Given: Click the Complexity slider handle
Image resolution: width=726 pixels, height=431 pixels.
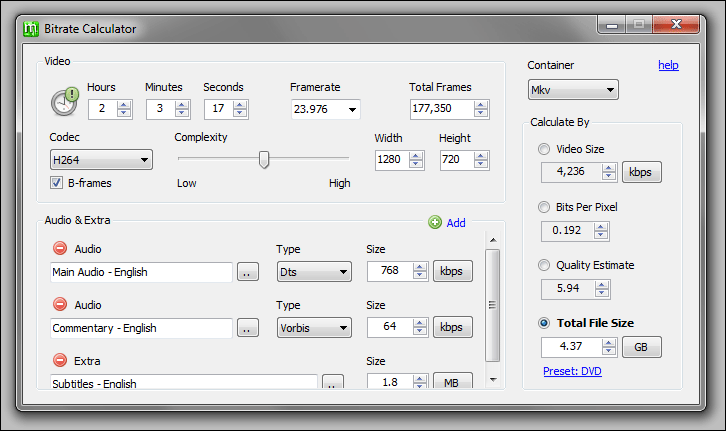Looking at the screenshot, I should point(264,160).
